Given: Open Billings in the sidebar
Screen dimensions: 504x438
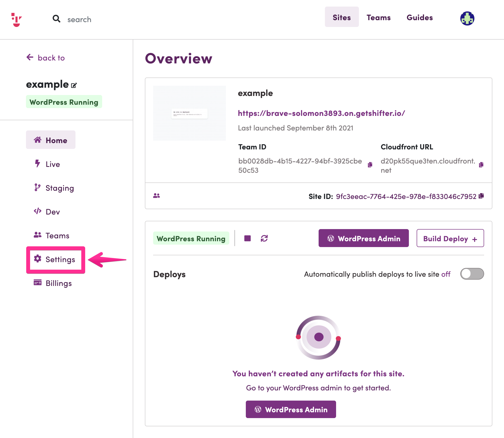Looking at the screenshot, I should tap(53, 283).
